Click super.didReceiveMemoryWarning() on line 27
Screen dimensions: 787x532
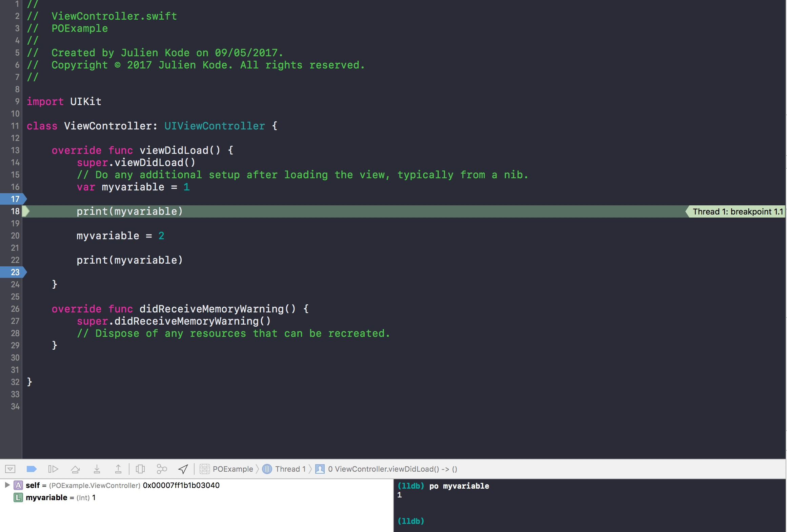coord(174,321)
